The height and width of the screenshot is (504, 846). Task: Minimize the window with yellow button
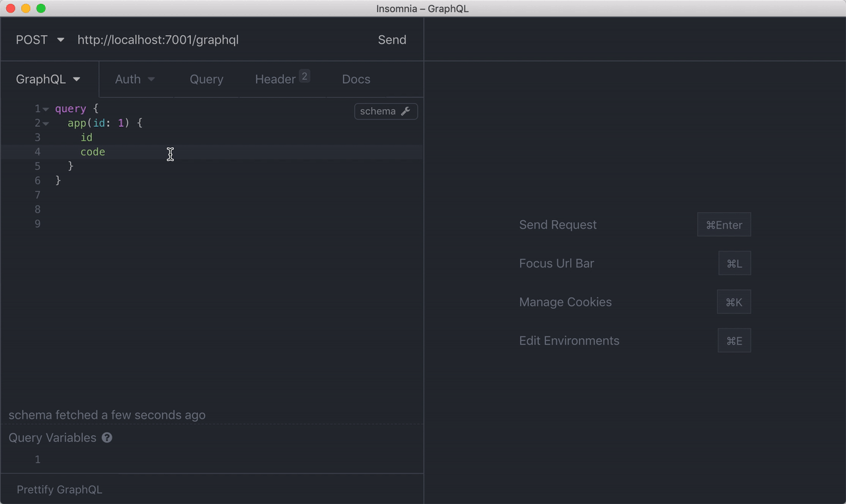pyautogui.click(x=26, y=9)
